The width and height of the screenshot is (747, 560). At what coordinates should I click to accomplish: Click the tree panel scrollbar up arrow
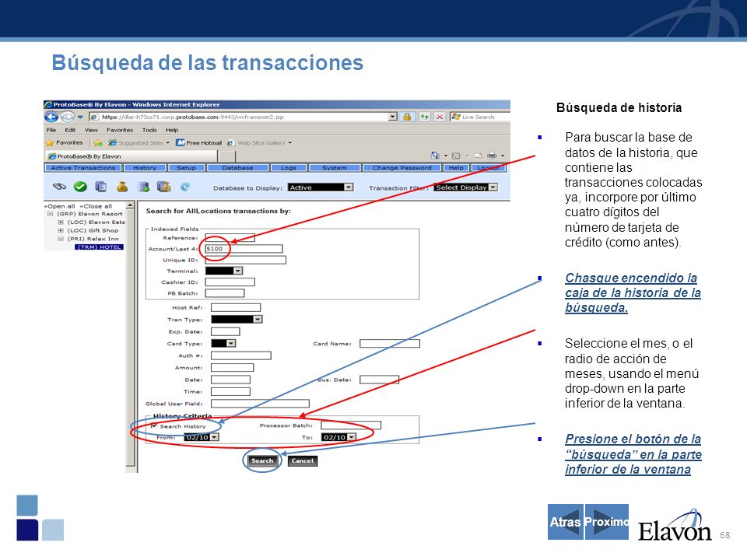130,205
